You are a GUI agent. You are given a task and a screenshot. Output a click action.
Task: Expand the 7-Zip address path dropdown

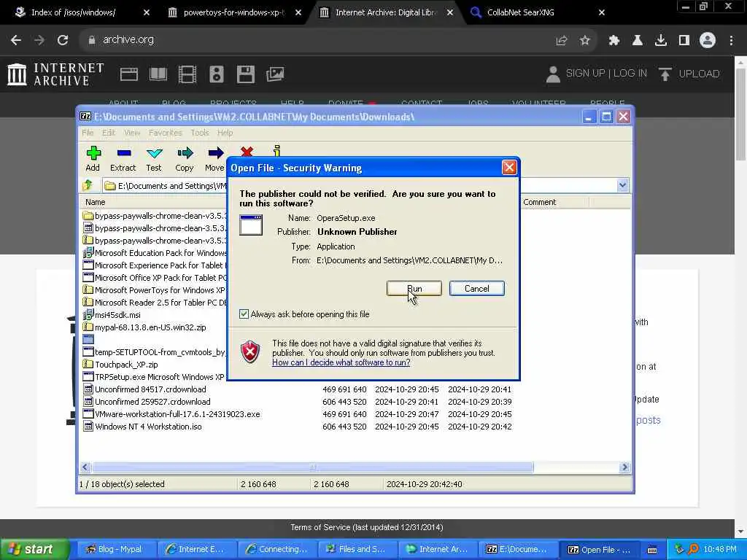tap(622, 185)
